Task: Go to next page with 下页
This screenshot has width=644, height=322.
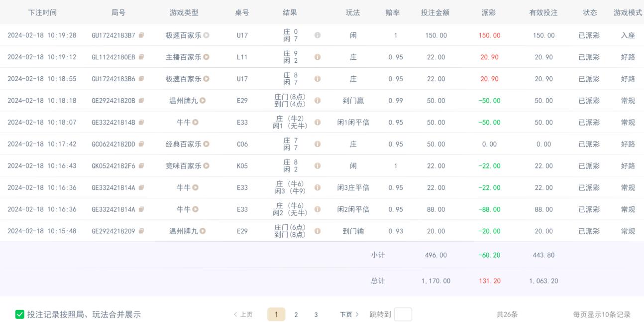Action: [x=349, y=315]
